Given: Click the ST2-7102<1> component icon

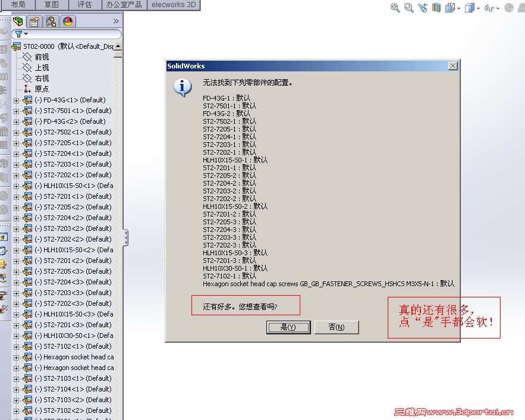Looking at the screenshot, I should [x=27, y=346].
